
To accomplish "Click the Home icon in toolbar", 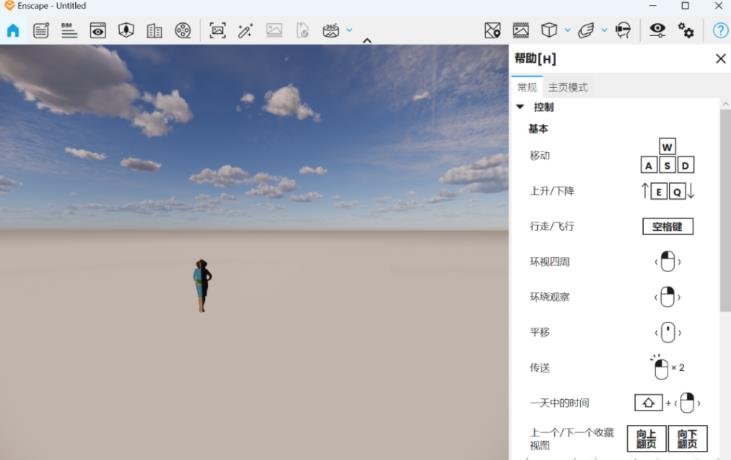I will [13, 30].
